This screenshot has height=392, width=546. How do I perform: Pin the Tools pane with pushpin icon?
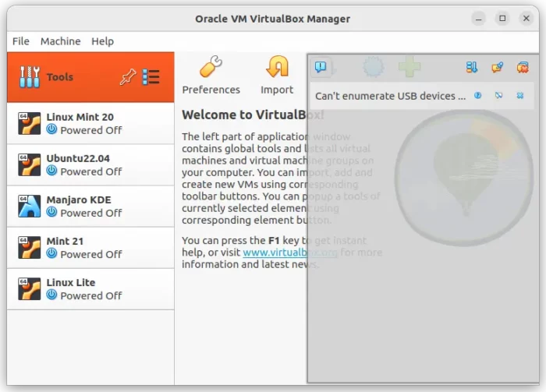[x=128, y=77]
